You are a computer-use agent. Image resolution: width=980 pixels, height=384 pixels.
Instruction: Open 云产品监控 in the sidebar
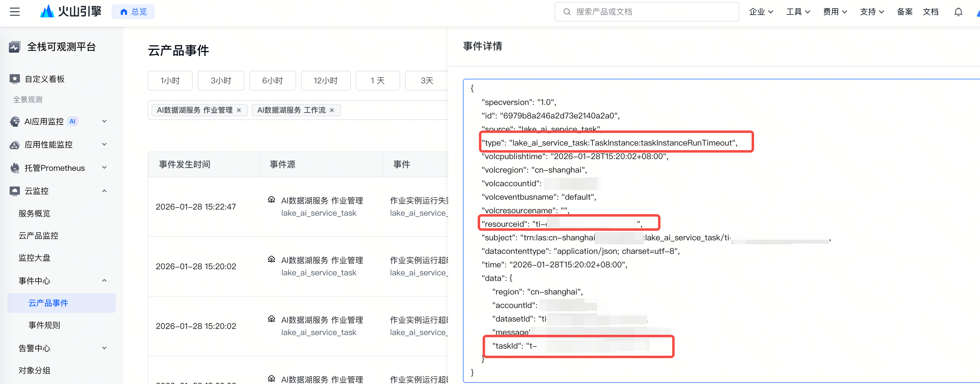(x=38, y=236)
